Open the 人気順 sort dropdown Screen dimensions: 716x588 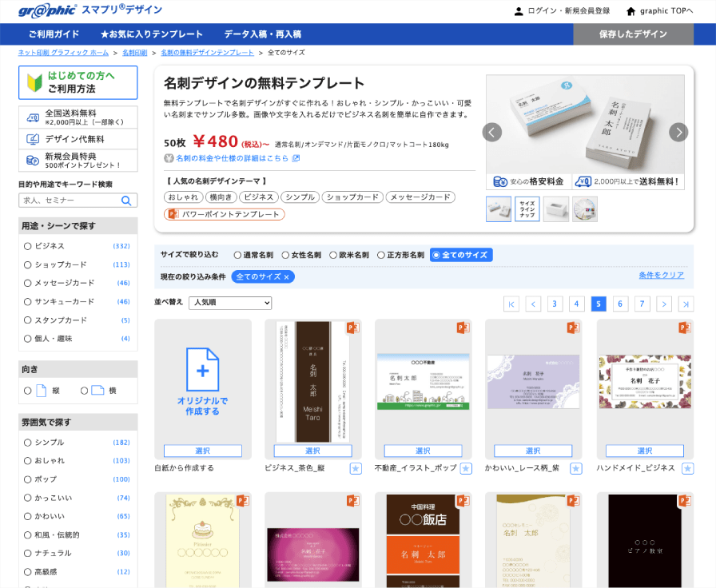point(229,303)
